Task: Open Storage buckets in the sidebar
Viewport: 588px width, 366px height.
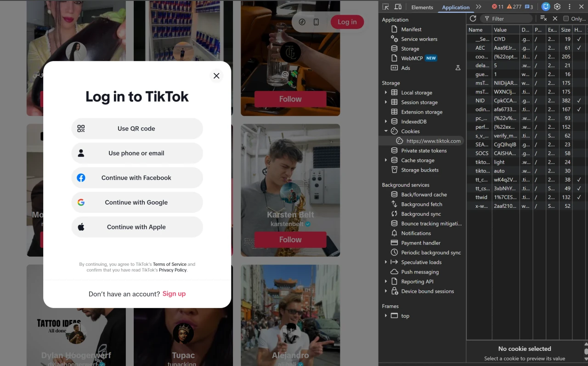Action: click(420, 170)
